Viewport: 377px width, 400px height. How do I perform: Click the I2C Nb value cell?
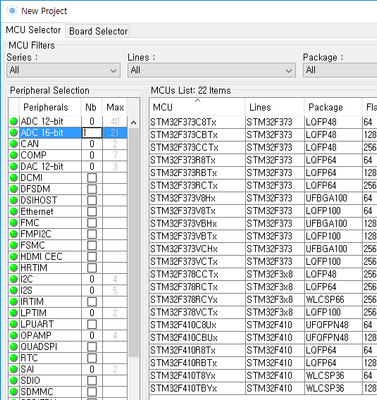pos(92,279)
